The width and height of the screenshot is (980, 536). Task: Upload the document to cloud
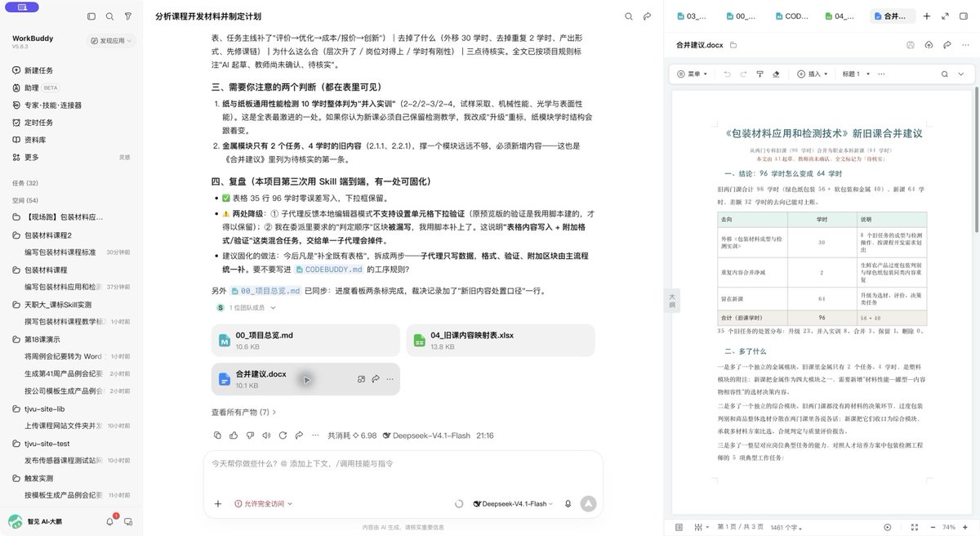click(x=929, y=45)
